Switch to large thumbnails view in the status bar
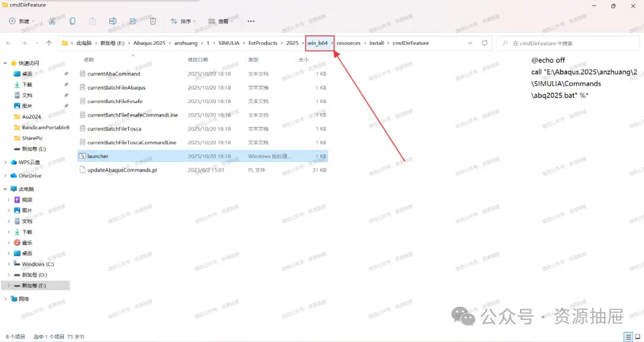Viewport: 644px width, 342px height. 638,337
